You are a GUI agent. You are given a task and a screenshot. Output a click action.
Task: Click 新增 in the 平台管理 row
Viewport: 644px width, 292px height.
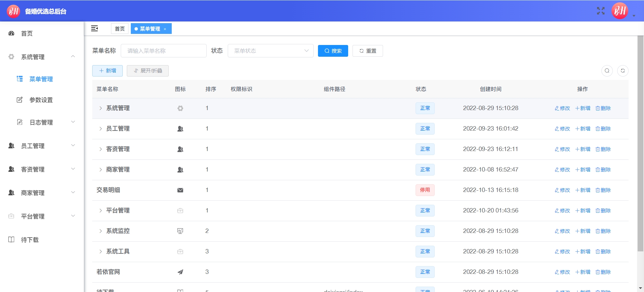click(583, 210)
